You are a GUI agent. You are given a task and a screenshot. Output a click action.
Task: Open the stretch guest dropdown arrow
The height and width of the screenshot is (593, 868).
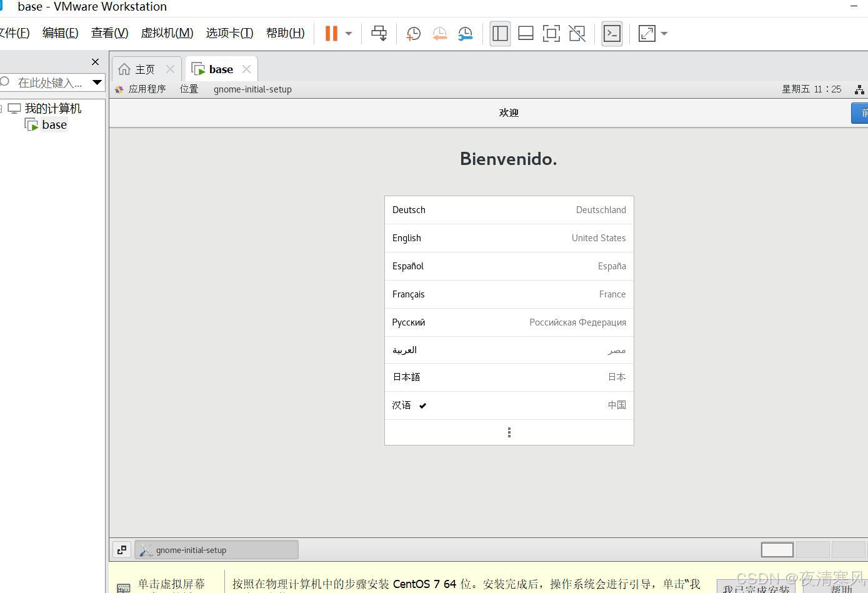pyautogui.click(x=664, y=34)
